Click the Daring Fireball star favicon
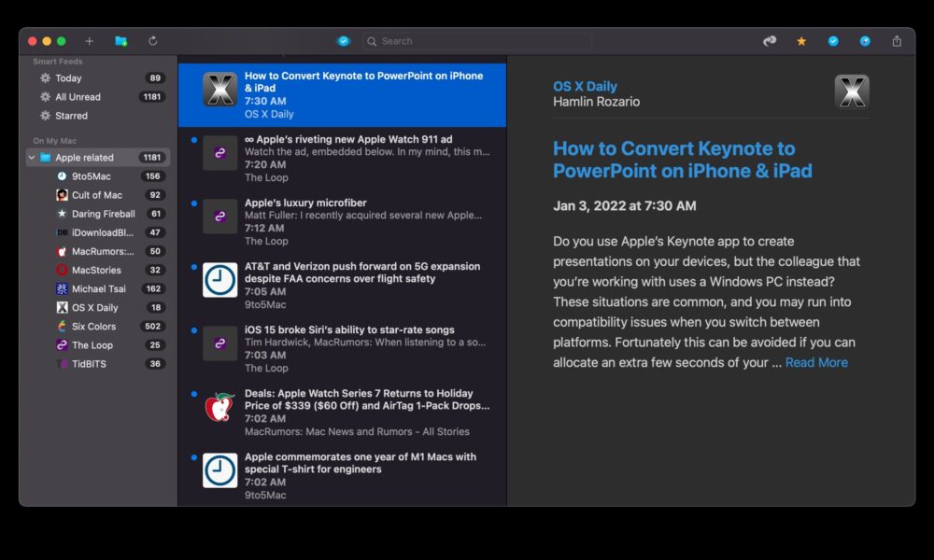Screen dimensions: 934x560 point(62,214)
